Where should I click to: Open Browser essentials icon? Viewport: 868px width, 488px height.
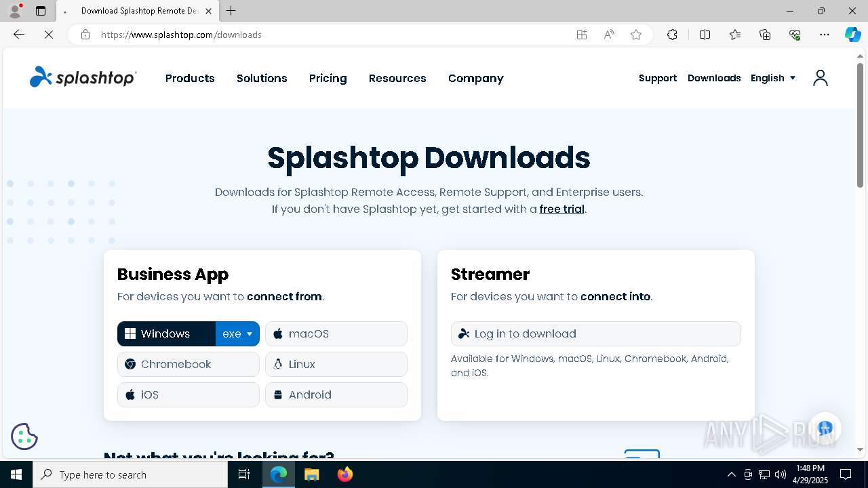(795, 35)
